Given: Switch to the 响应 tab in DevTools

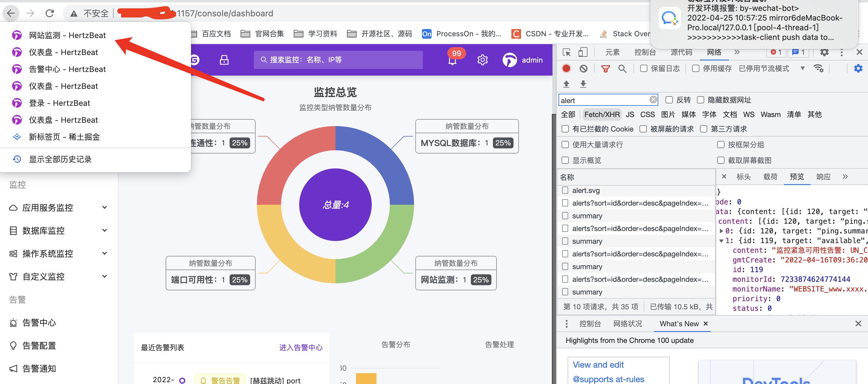Looking at the screenshot, I should point(824,177).
